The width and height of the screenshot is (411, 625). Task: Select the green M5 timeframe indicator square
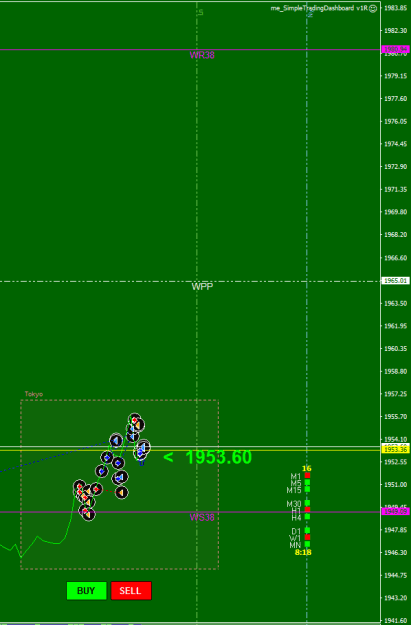[x=307, y=482]
